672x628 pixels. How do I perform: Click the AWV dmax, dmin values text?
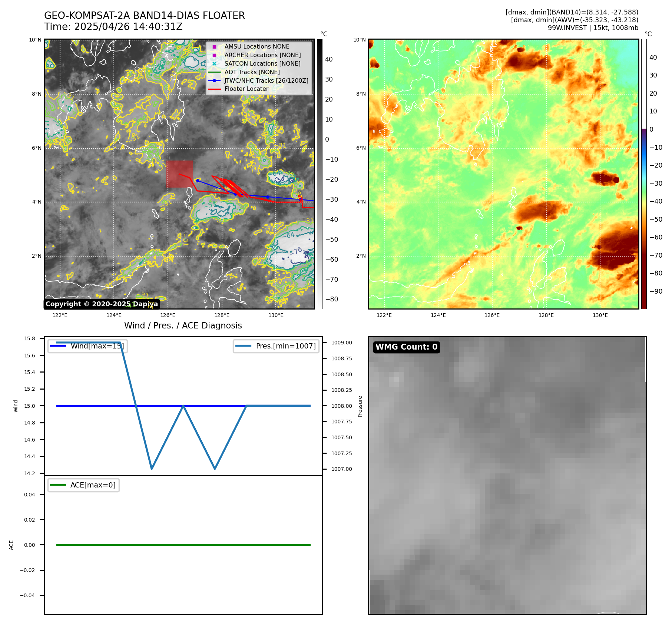(x=575, y=20)
